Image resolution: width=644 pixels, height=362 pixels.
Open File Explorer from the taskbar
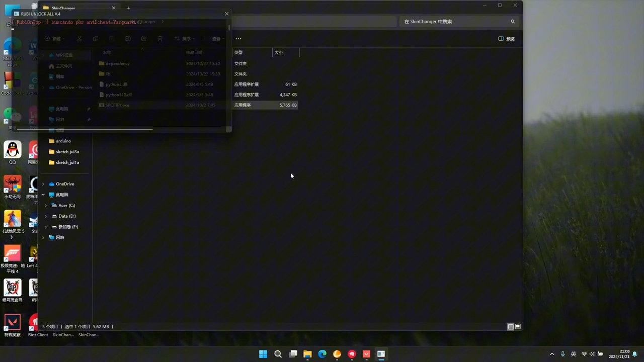(x=307, y=354)
